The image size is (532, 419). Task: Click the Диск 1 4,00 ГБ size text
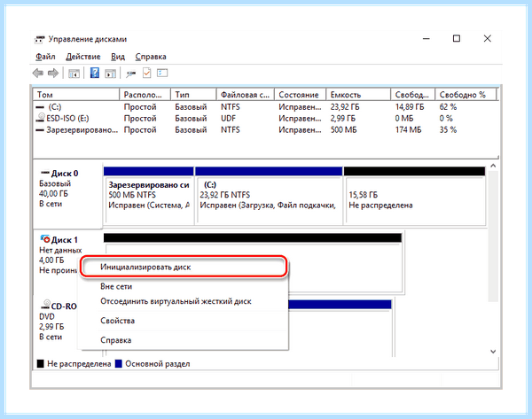pos(51,260)
